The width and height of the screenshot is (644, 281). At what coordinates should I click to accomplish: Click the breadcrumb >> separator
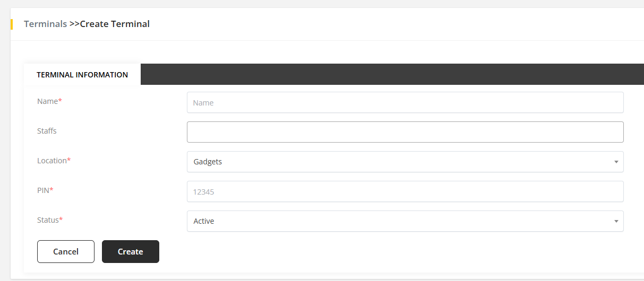click(74, 24)
